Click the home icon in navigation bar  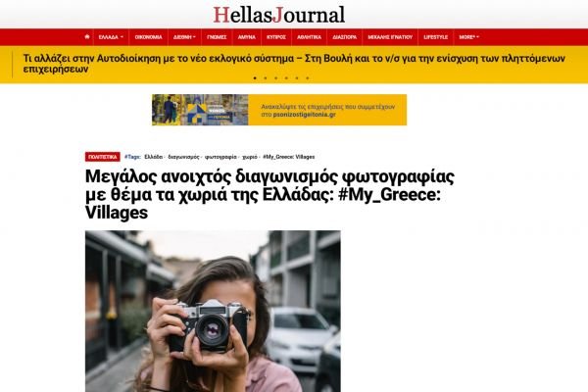[87, 37]
